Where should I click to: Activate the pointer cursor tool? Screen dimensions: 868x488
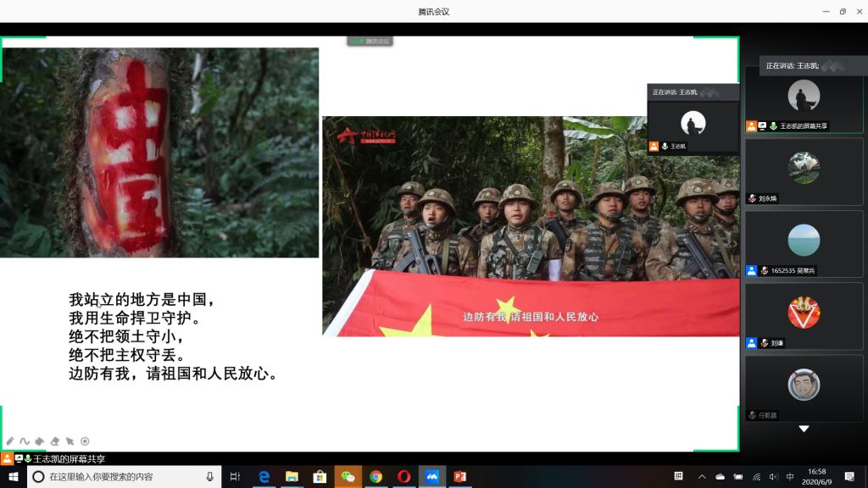70,441
